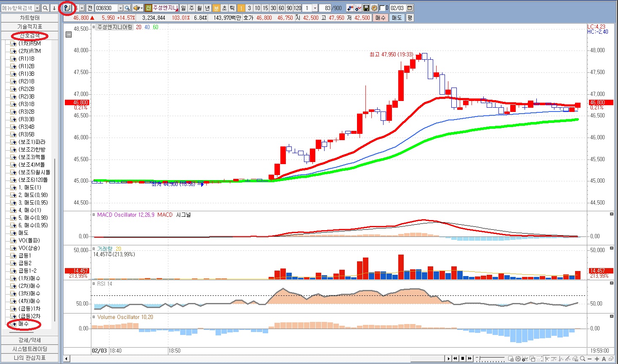Screen dimensions: 618x364
Task: Open the calendar icon next to 02/03
Action: click(x=410, y=8)
